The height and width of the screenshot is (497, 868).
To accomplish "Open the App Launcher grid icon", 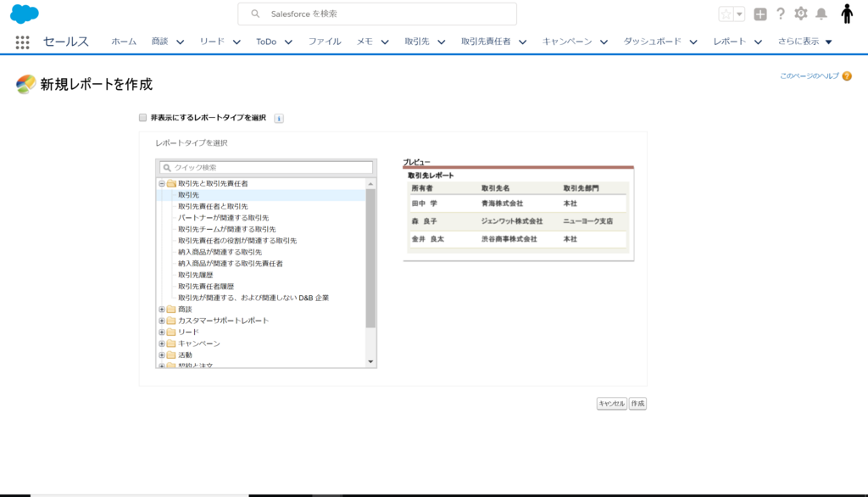I will [22, 42].
